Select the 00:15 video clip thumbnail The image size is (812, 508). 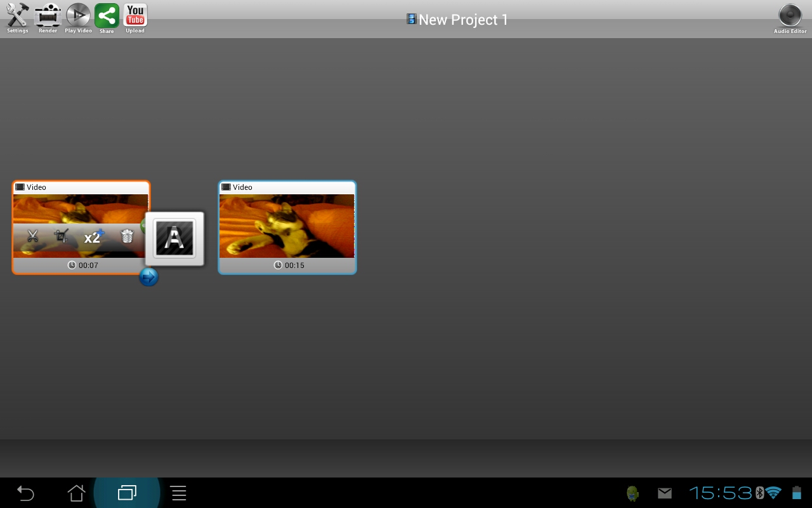(287, 226)
